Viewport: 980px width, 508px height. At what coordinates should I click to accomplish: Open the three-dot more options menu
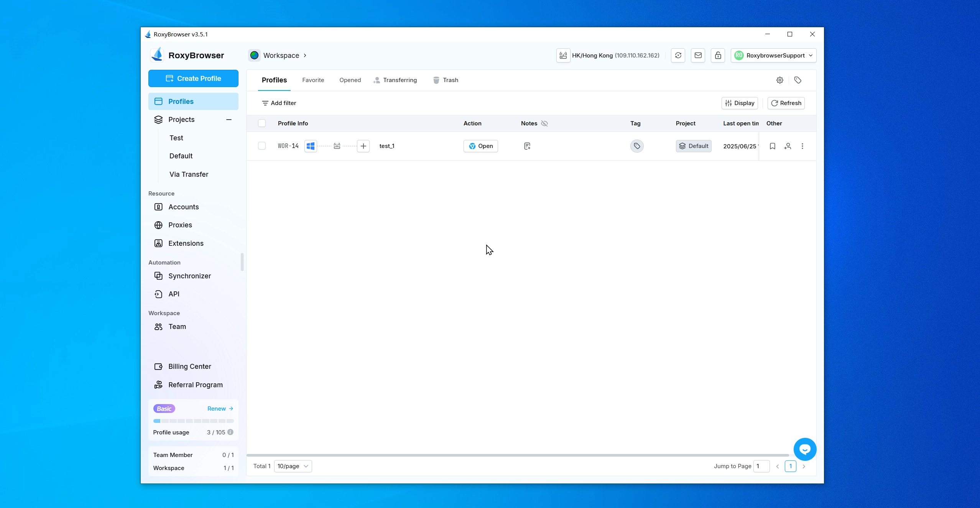click(x=802, y=146)
